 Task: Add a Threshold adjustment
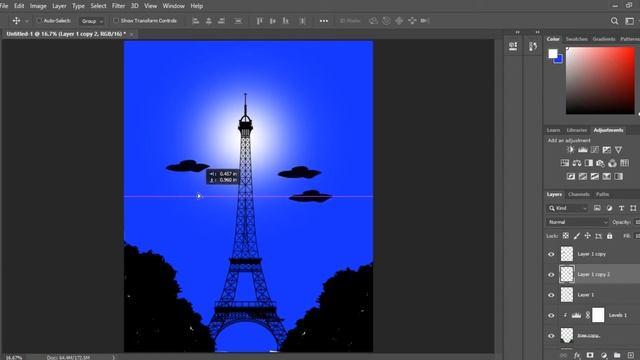pos(595,176)
